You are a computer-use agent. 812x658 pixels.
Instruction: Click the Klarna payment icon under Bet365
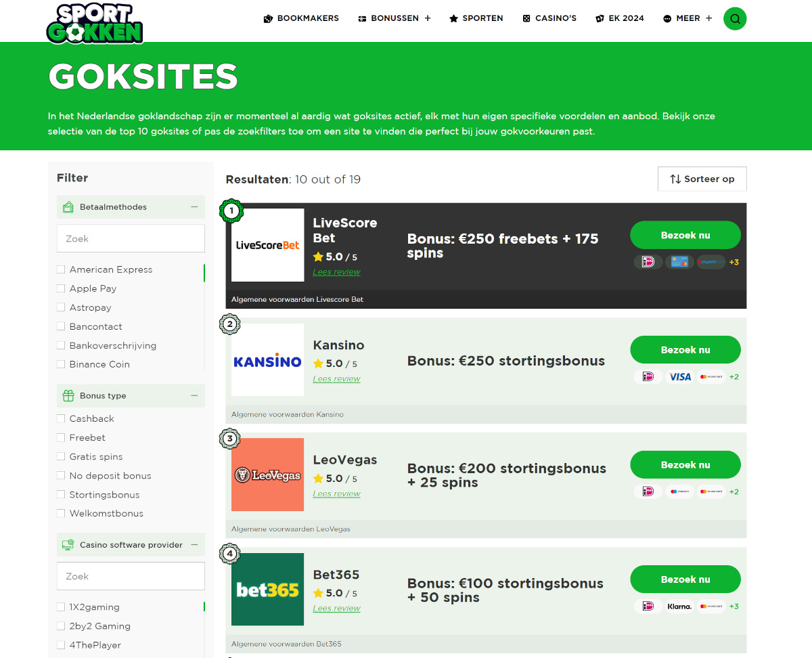pos(679,606)
